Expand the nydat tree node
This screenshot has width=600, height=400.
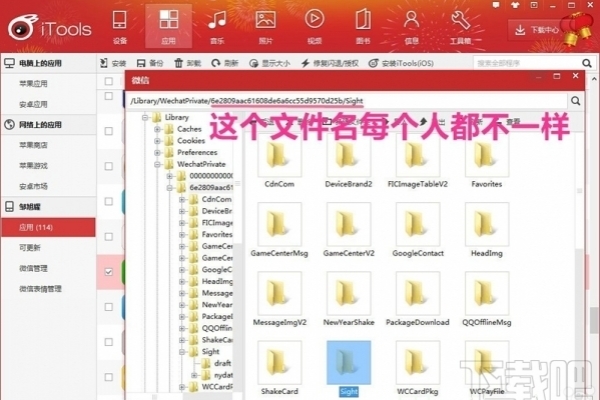click(x=194, y=375)
